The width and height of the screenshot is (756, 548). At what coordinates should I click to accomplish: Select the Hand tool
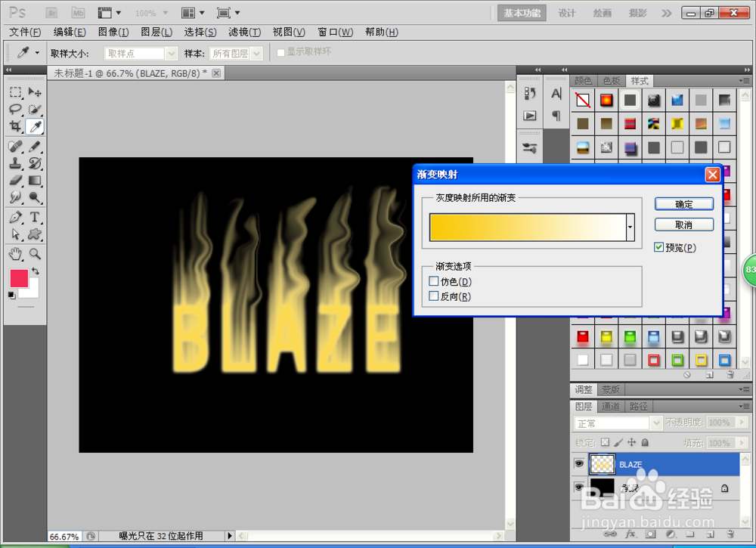tap(15, 253)
